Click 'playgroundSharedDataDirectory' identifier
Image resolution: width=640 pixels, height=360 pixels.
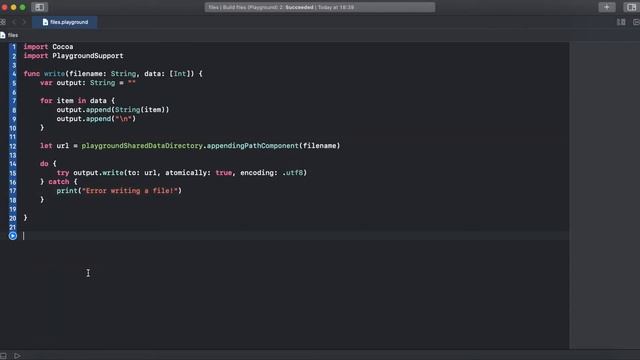point(142,146)
